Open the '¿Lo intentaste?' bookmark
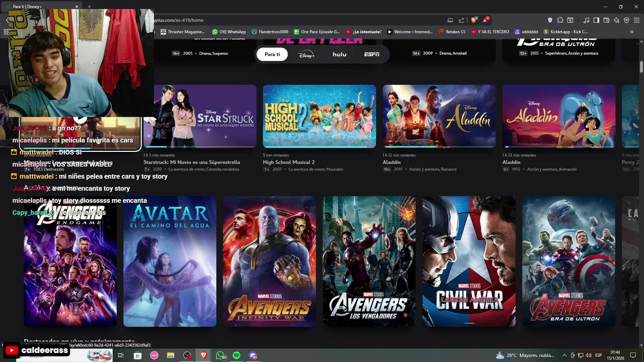This screenshot has height=362, width=644. pos(363,32)
